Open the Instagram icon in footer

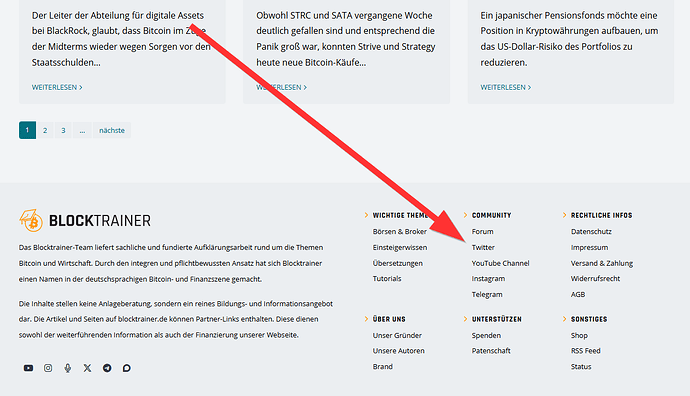[48, 368]
